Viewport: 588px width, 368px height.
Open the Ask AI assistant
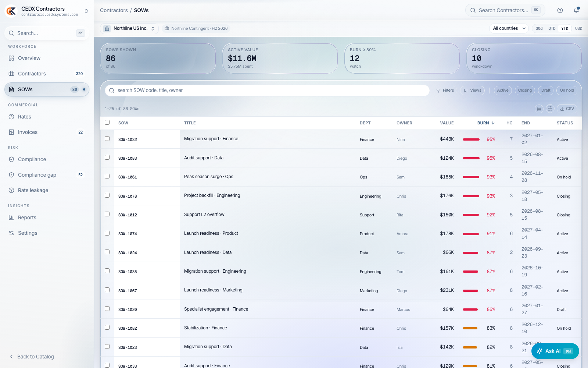pyautogui.click(x=555, y=351)
